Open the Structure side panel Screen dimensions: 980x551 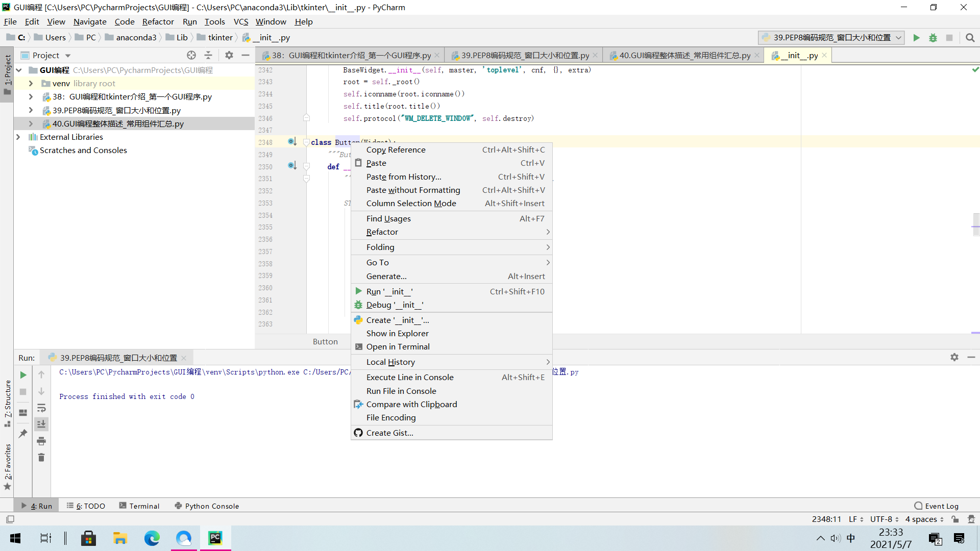(x=7, y=403)
